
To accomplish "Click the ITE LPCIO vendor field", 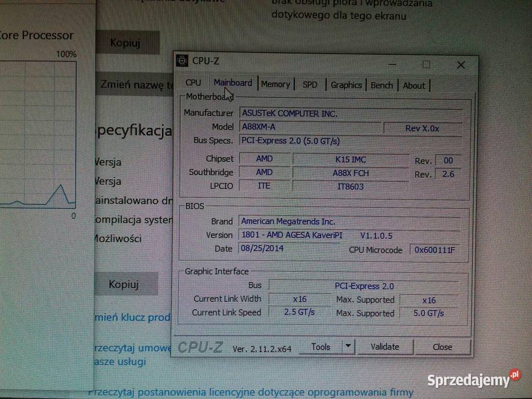I will (264, 186).
